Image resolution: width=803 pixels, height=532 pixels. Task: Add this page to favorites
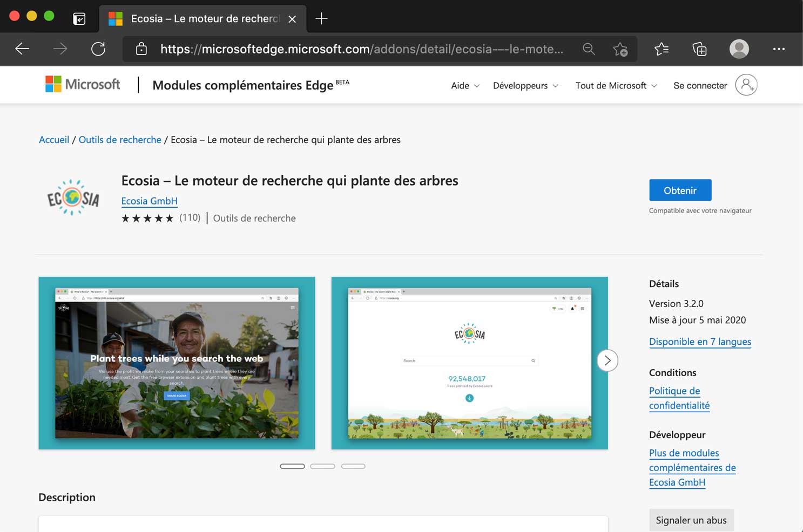click(620, 49)
